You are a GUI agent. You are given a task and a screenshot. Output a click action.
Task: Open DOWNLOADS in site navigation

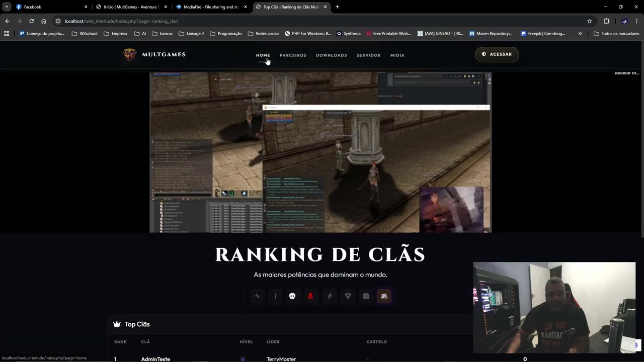(332, 55)
